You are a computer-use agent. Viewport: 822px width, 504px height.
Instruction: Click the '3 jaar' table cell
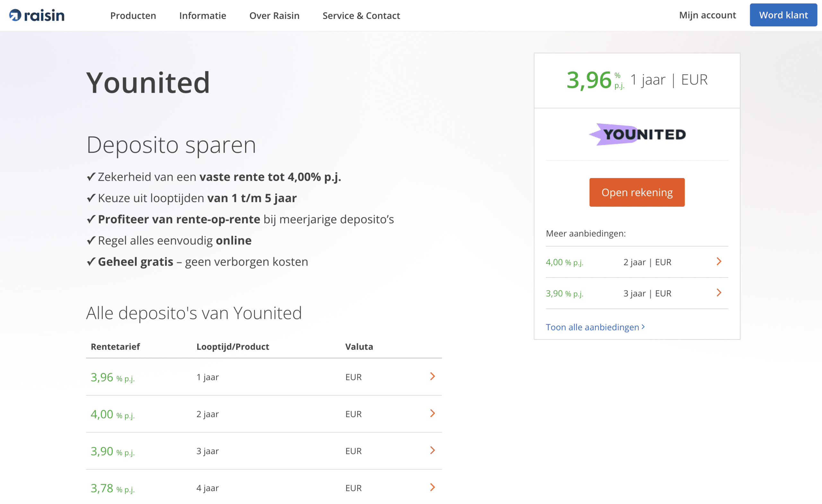[207, 451]
